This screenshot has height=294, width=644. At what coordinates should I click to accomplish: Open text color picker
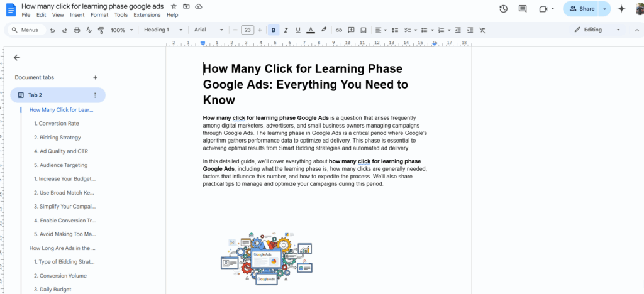(x=311, y=30)
